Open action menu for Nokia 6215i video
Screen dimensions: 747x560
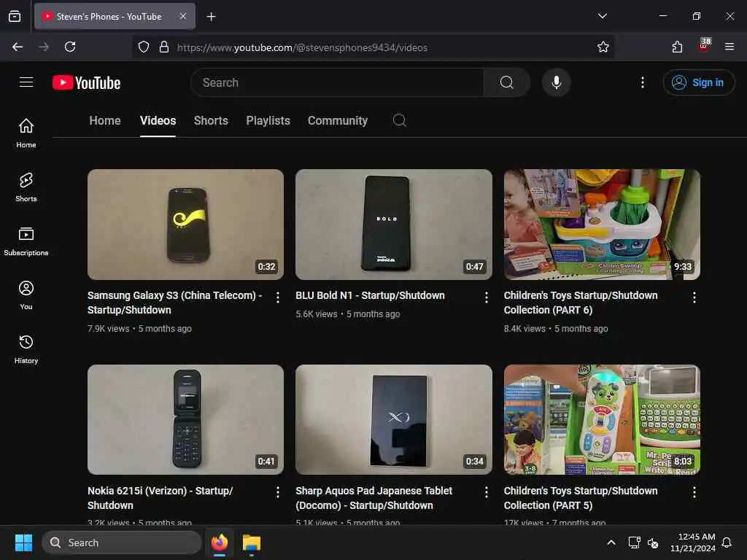(x=278, y=492)
